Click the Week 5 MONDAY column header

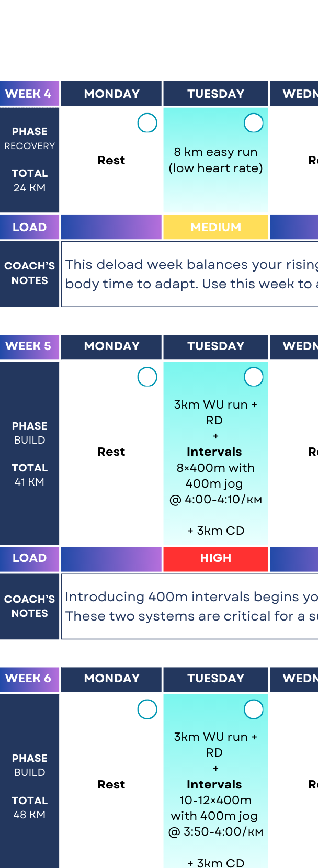point(111,346)
